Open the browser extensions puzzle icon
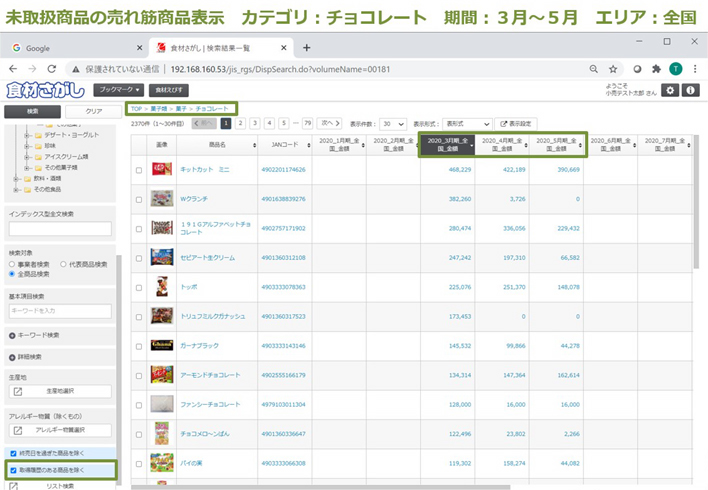The height and width of the screenshot is (490, 708). (x=656, y=69)
